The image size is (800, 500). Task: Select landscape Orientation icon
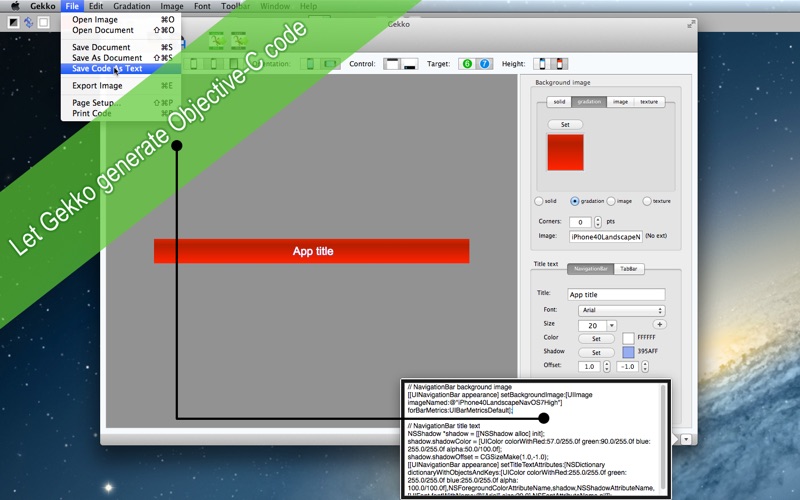click(x=330, y=64)
